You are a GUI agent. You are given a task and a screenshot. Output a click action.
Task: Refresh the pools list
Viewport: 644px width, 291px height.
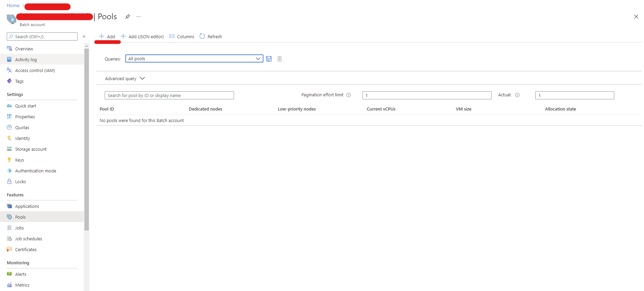pyautogui.click(x=211, y=37)
